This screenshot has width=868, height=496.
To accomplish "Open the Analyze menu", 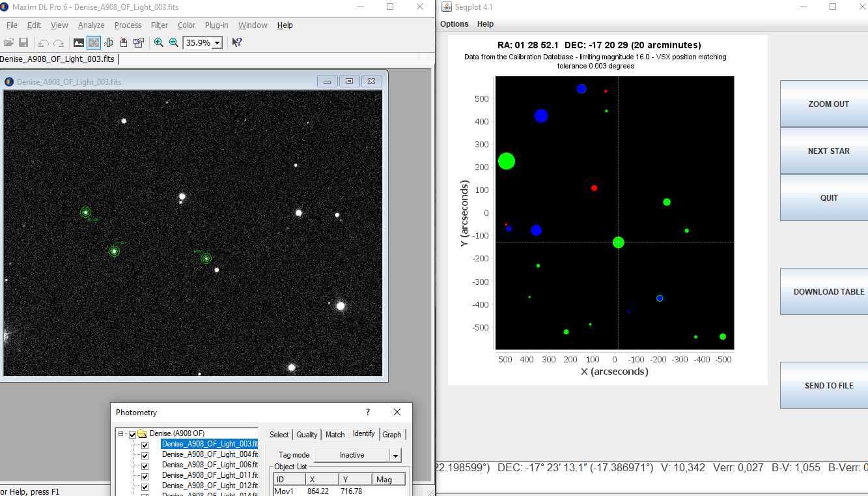I will tap(91, 25).
